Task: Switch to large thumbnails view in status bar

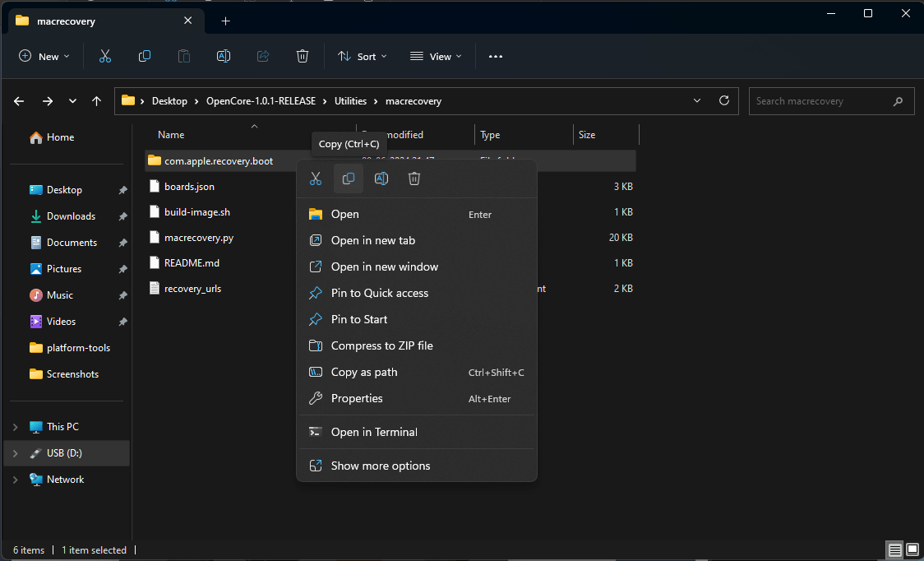Action: pyautogui.click(x=912, y=549)
